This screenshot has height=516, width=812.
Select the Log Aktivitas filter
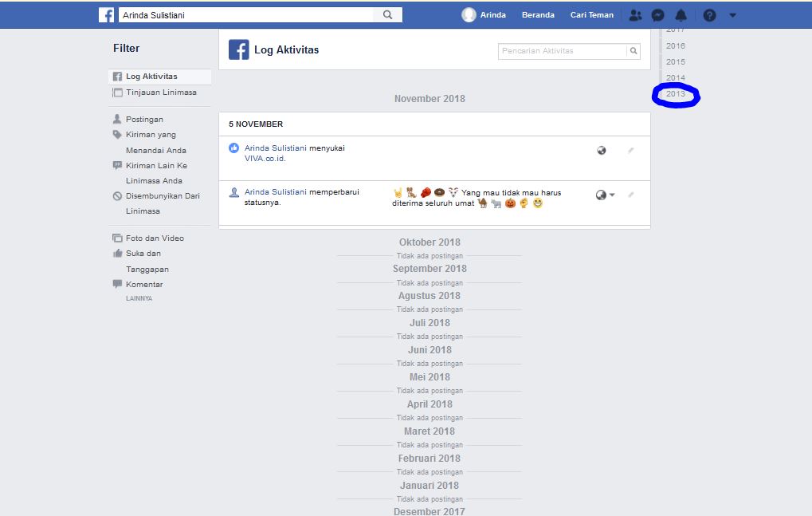point(151,76)
